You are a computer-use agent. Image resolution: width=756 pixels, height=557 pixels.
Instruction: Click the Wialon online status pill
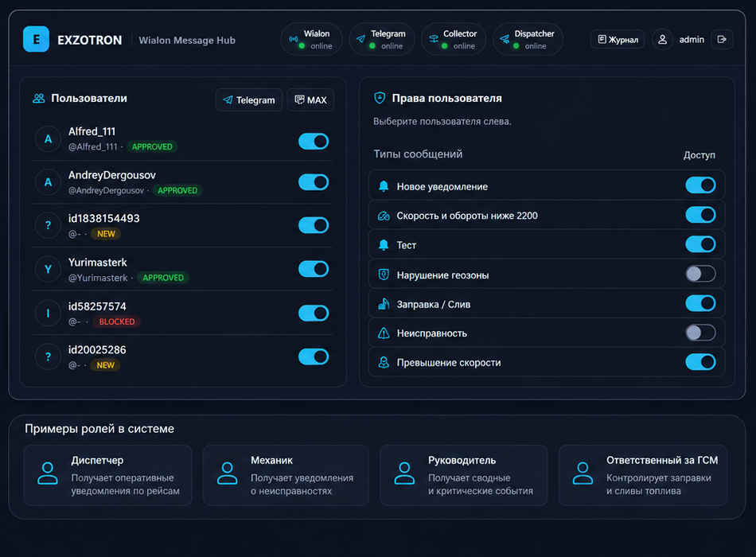[311, 40]
